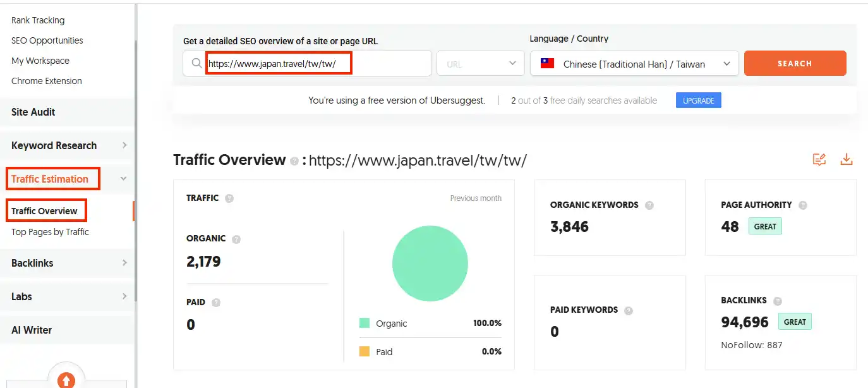868x388 pixels.
Task: Collapse the Traffic Estimation section
Action: click(x=123, y=179)
